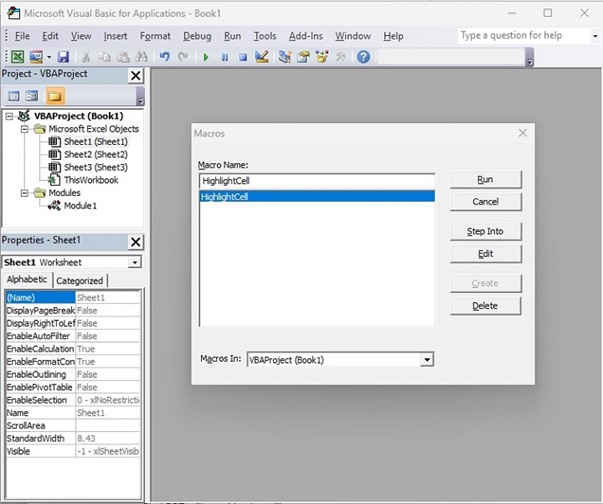This screenshot has height=504, width=603.
Task: Close the Properties - Sheet1 panel
Action: tap(136, 242)
